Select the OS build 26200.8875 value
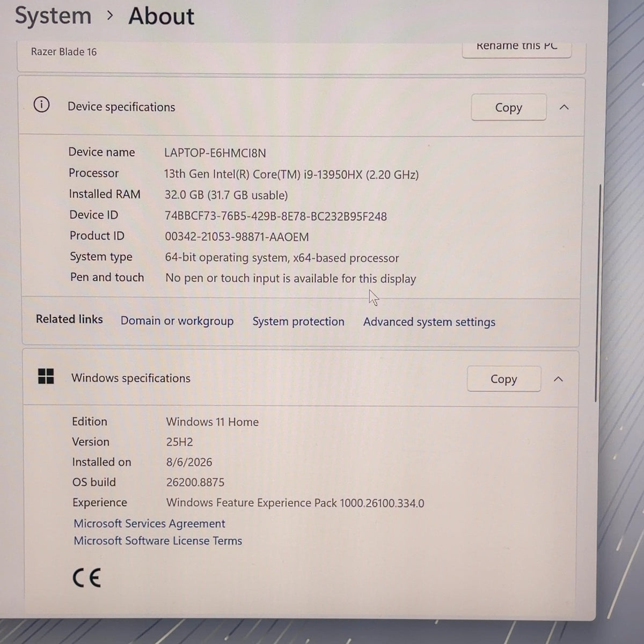Image resolution: width=644 pixels, height=644 pixels. pyautogui.click(x=195, y=482)
